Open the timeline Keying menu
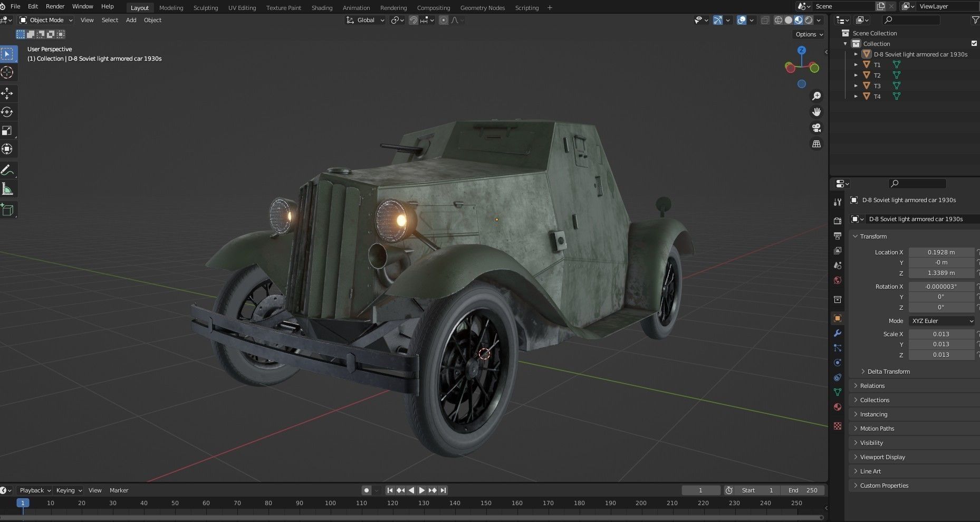The width and height of the screenshot is (980, 522). (x=69, y=490)
